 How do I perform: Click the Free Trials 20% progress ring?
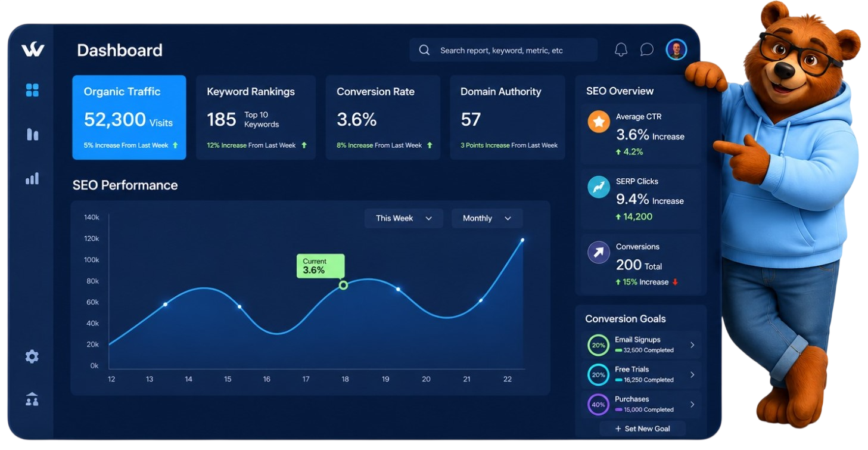(598, 375)
